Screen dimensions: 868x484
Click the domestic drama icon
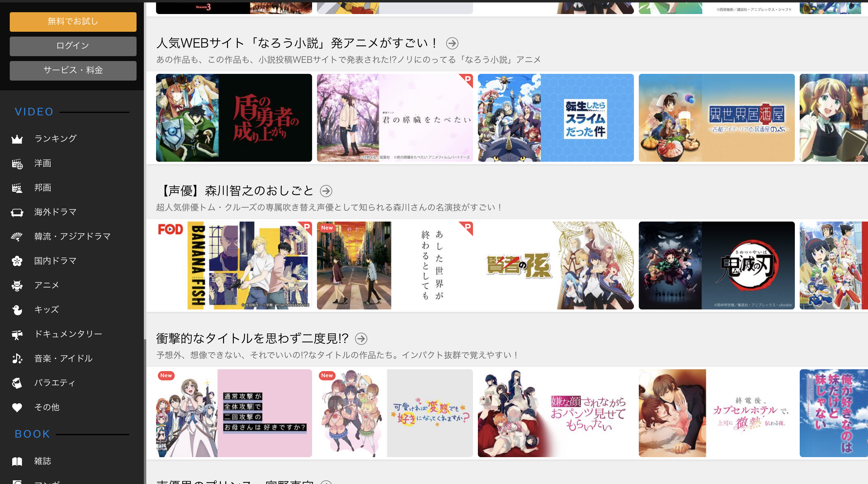tap(17, 261)
